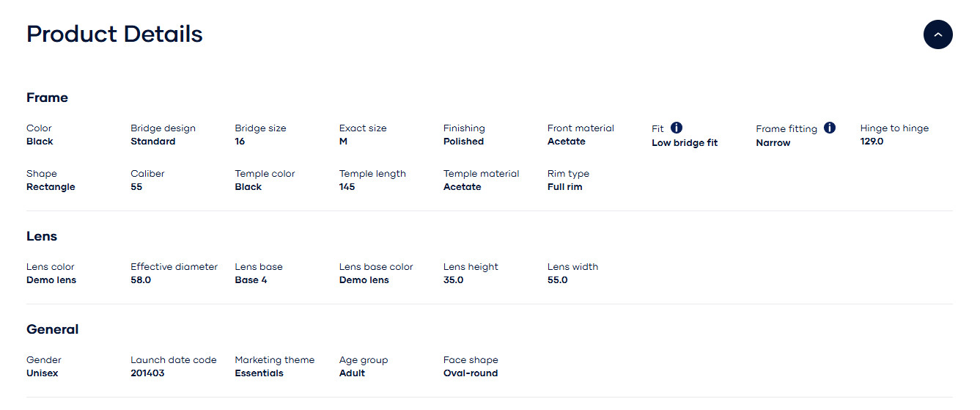Click the Low bridge fit value
980x410 pixels.
pos(685,143)
